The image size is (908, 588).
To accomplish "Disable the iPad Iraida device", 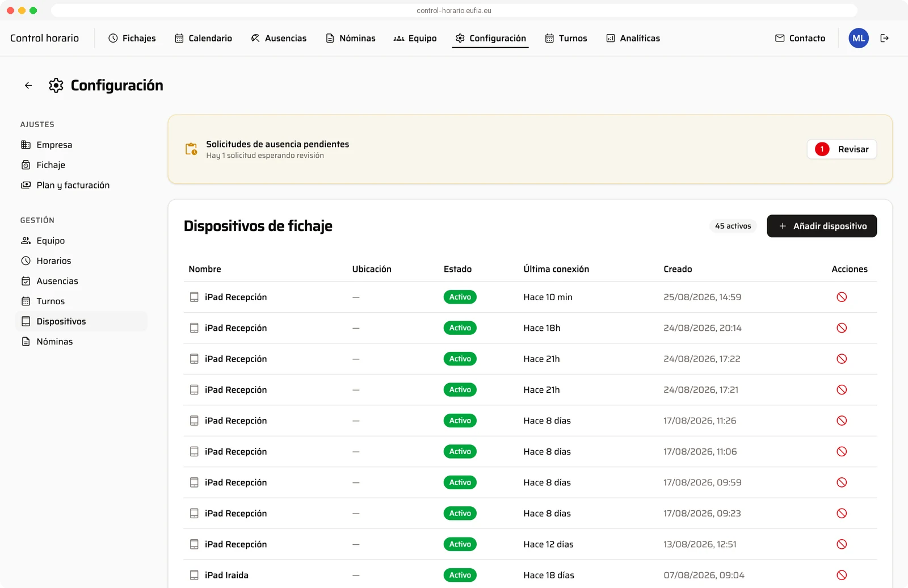I will (x=842, y=575).
